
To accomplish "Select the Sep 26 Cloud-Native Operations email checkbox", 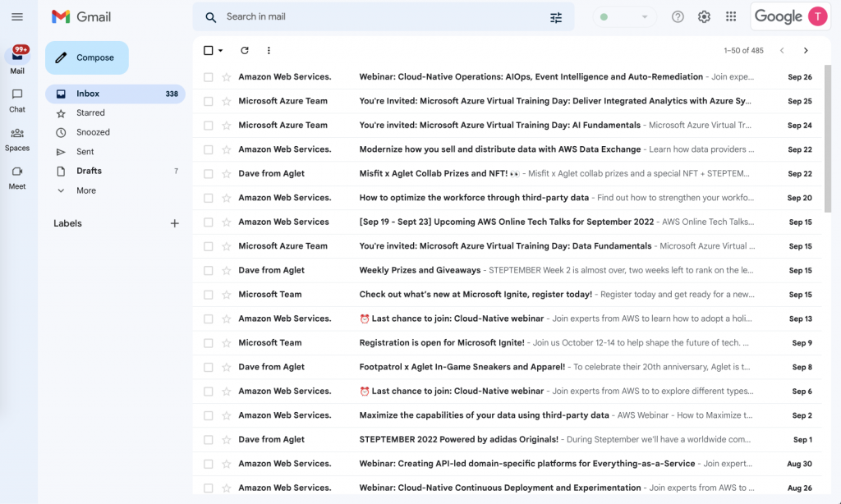I will [208, 77].
